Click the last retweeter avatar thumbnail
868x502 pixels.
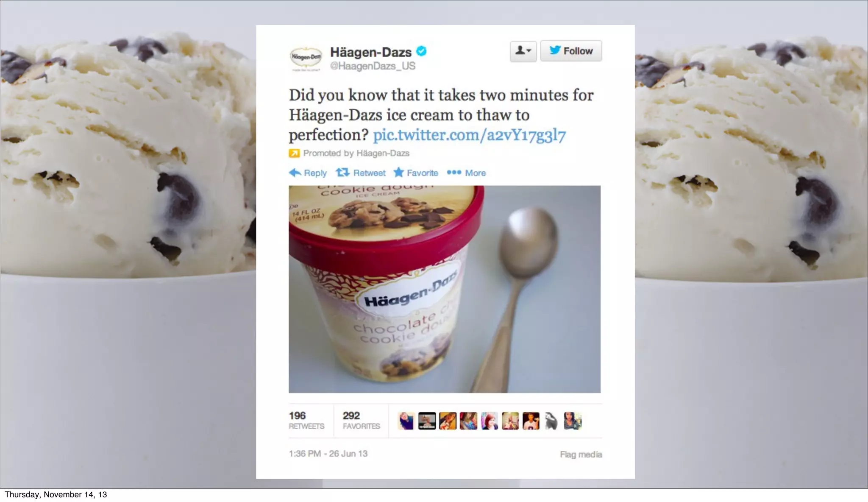(x=573, y=421)
